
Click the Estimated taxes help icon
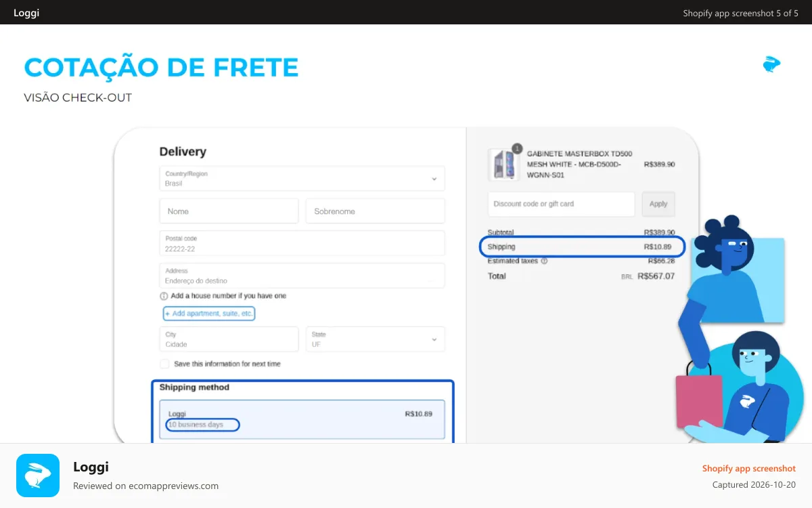pyautogui.click(x=544, y=261)
